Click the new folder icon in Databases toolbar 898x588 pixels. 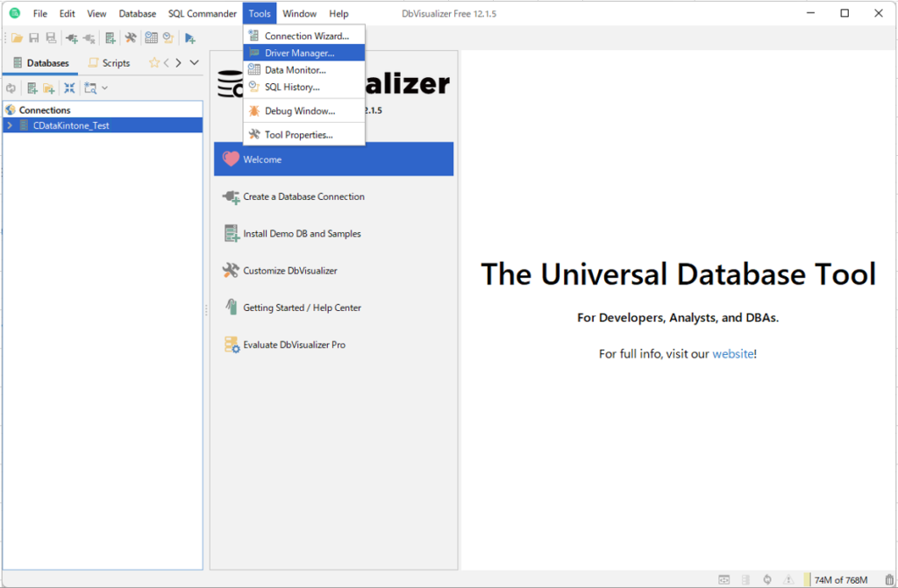[49, 89]
